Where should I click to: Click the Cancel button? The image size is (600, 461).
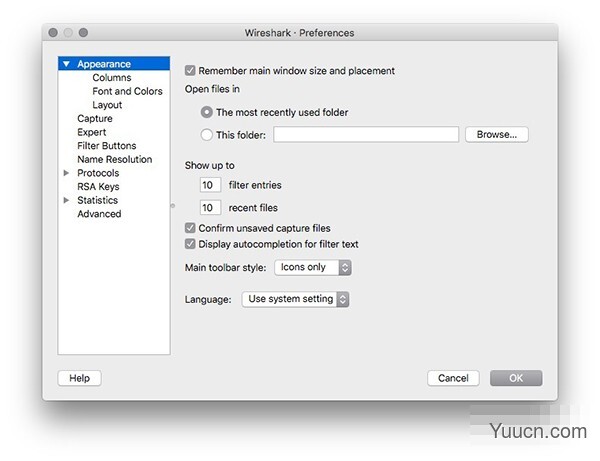pyautogui.click(x=453, y=378)
